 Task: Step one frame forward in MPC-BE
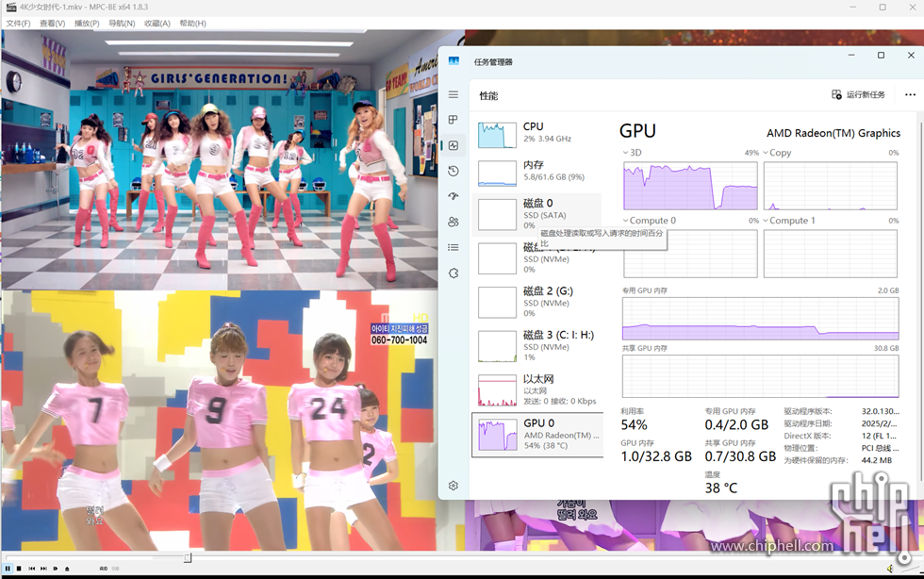pyautogui.click(x=56, y=569)
